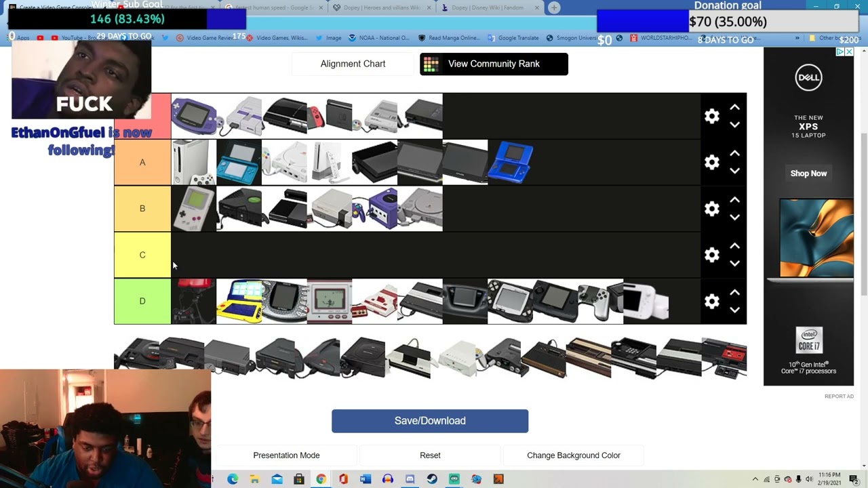
Task: Open the Mail app from the taskbar
Action: point(277,479)
